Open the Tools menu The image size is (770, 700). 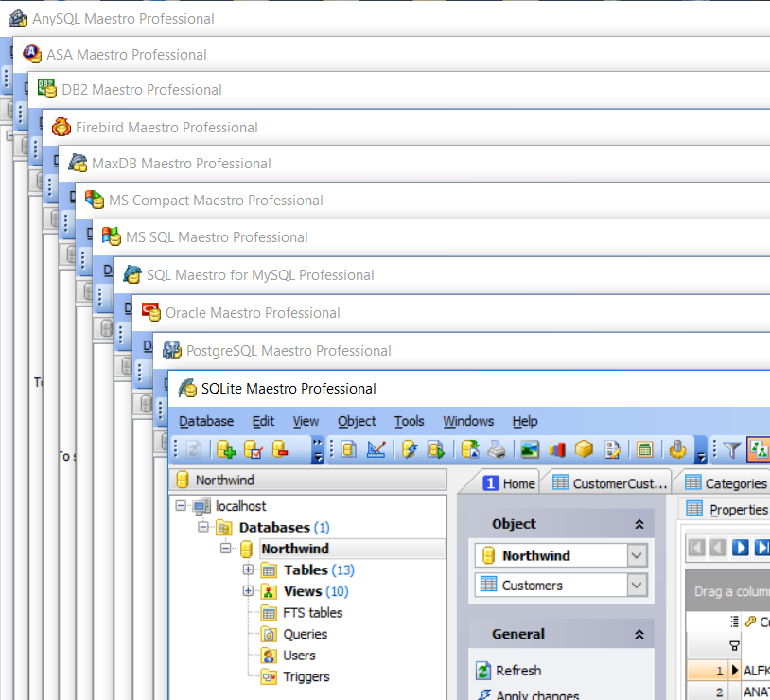409,422
